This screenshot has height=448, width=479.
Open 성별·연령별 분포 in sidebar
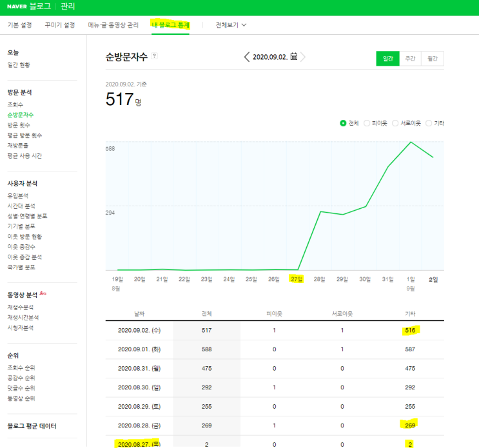(27, 216)
